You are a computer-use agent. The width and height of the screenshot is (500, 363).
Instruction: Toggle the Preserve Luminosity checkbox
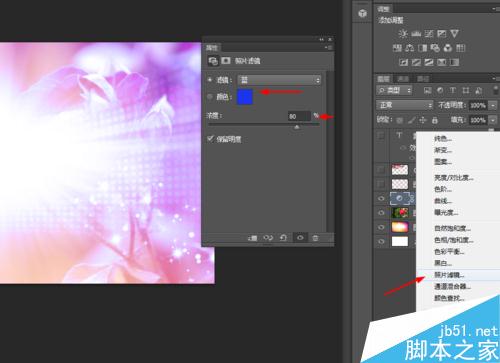210,139
